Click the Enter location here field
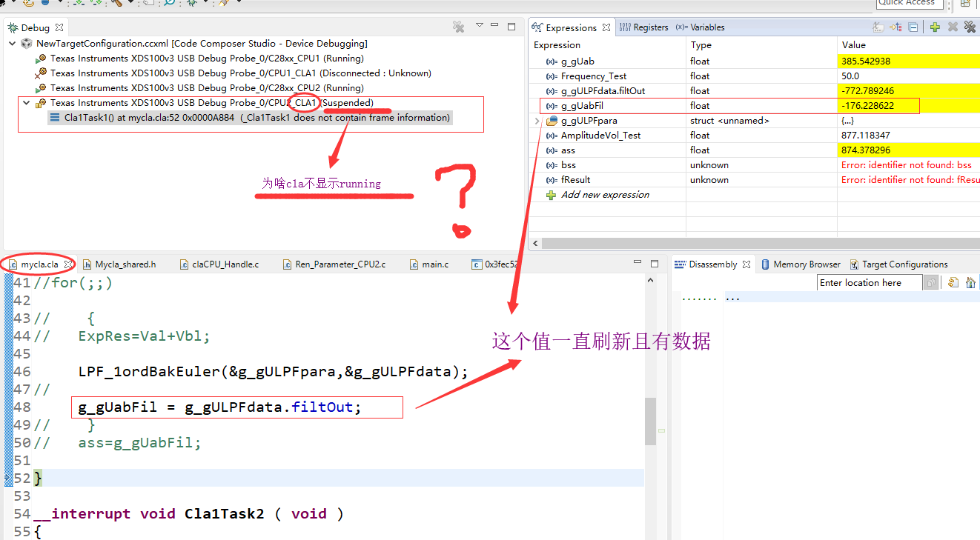 pyautogui.click(x=870, y=283)
